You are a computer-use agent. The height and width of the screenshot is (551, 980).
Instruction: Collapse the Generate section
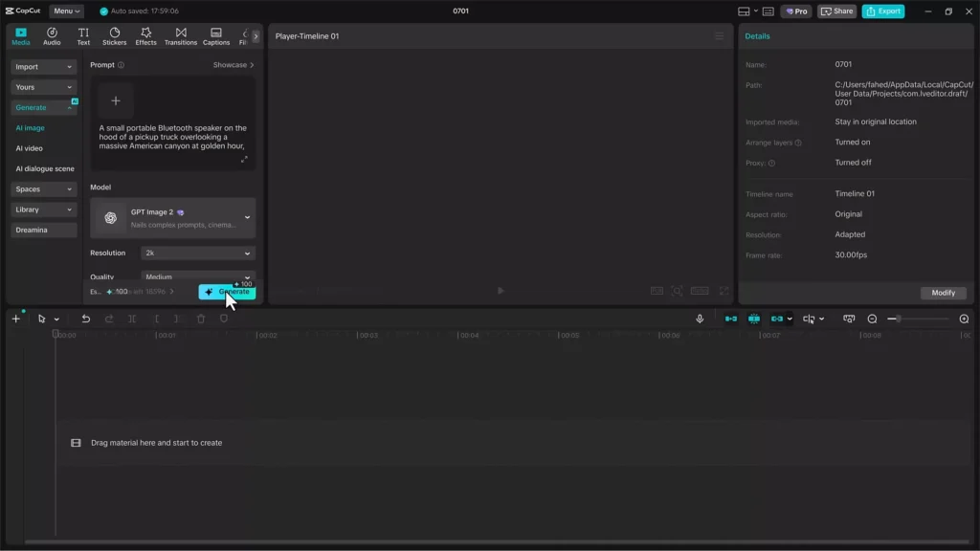[43, 107]
